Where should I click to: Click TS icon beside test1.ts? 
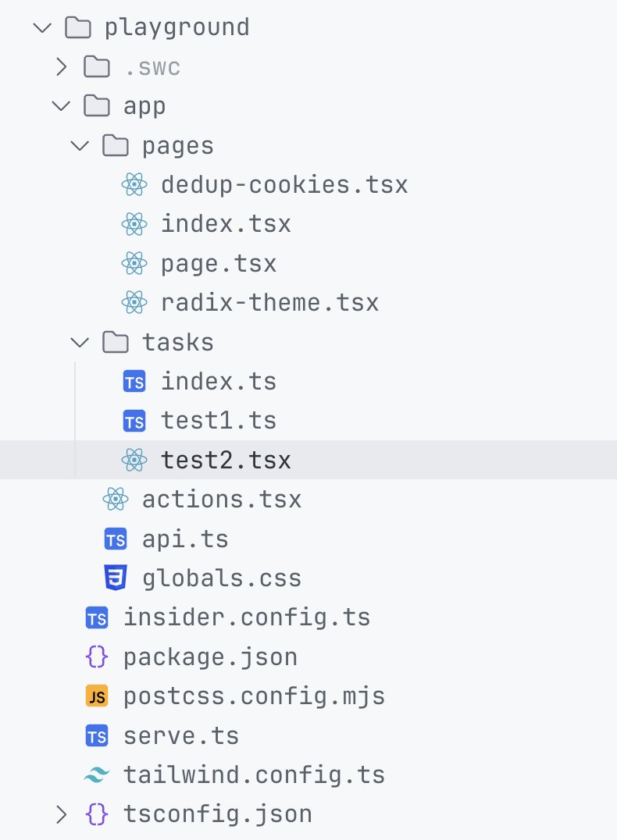tap(134, 421)
